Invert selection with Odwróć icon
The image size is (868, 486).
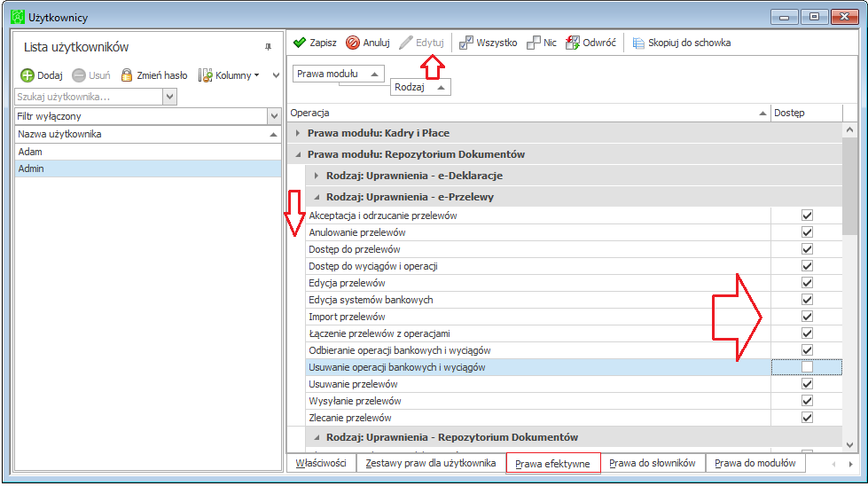pos(573,43)
